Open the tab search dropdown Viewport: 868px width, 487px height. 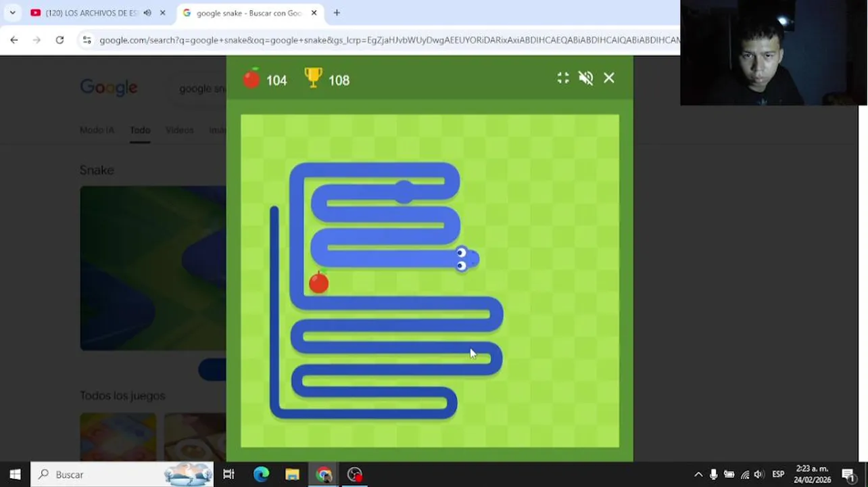click(x=12, y=13)
